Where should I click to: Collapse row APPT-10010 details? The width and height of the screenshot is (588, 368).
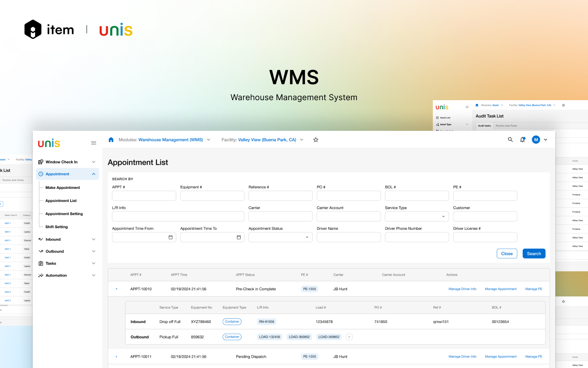(116, 289)
